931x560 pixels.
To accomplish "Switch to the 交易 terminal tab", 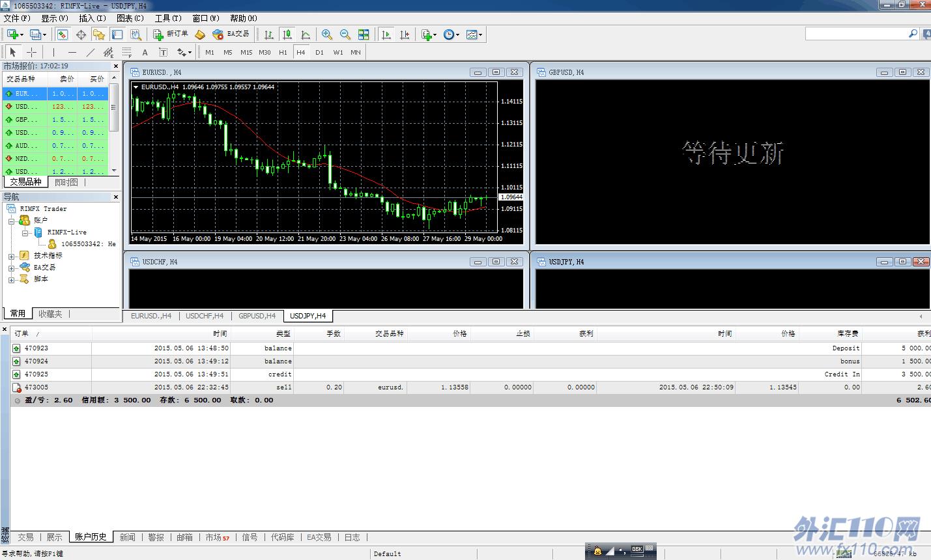I will click(x=25, y=537).
